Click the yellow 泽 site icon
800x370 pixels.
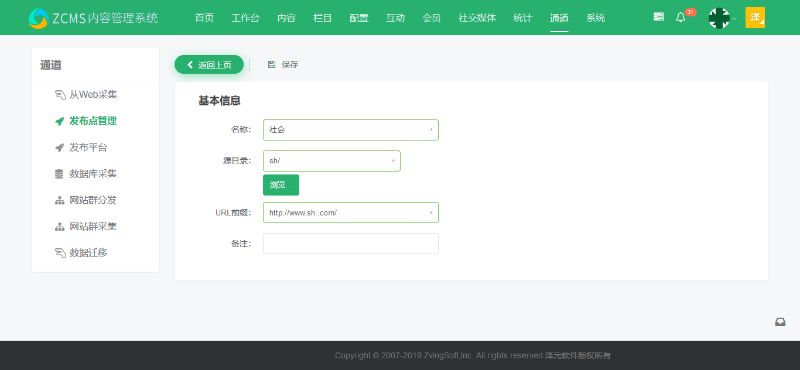click(x=755, y=17)
